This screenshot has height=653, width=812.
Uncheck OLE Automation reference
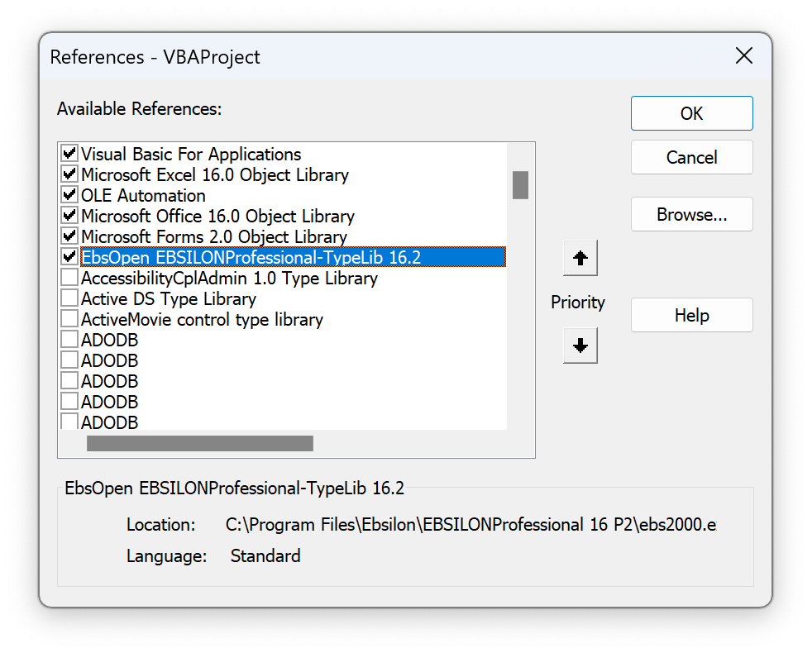click(x=69, y=195)
